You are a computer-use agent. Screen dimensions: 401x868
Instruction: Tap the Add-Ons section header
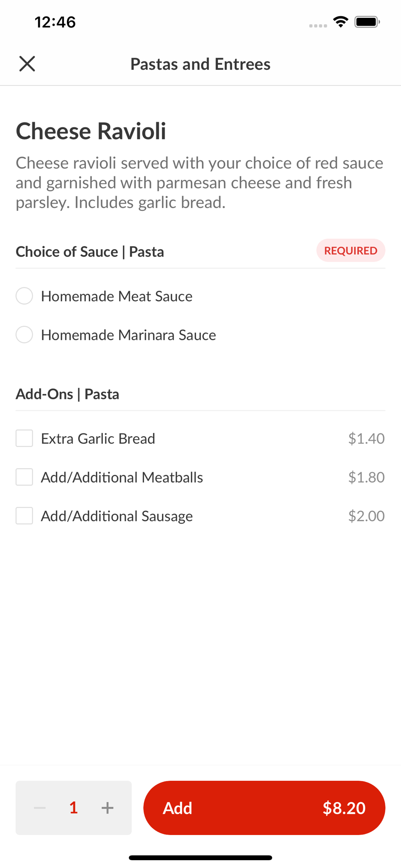click(68, 394)
